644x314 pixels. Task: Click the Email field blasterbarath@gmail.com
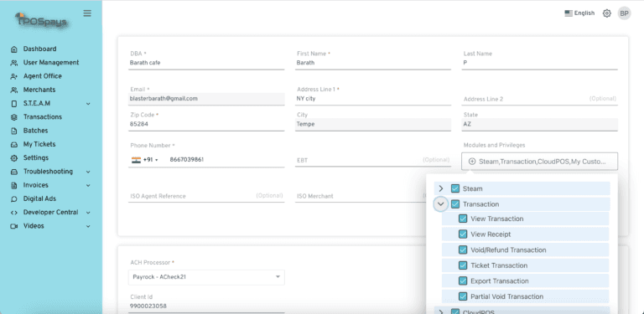coord(206,99)
